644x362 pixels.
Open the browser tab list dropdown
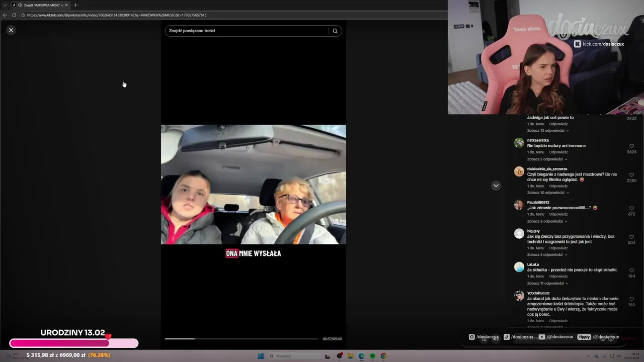[x=5, y=5]
